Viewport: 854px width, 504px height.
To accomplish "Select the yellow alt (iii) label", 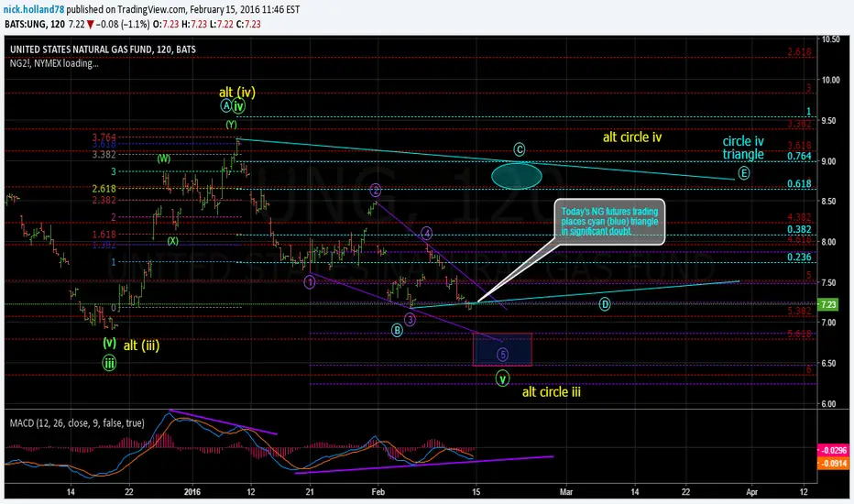I will click(141, 345).
